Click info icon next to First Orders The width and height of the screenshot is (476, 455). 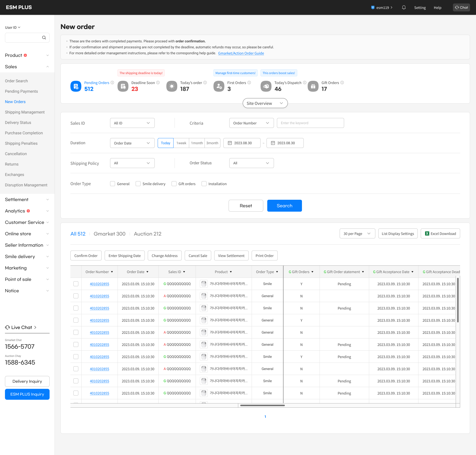(x=249, y=83)
